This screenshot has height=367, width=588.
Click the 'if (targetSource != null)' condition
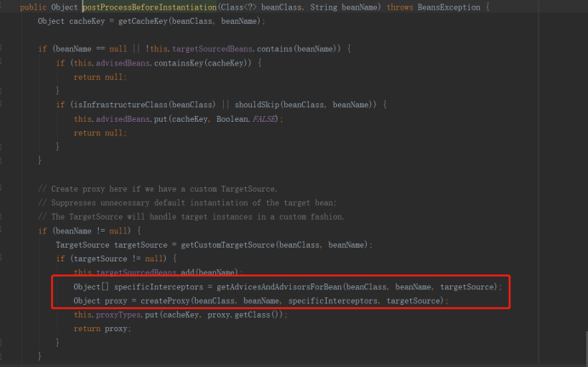pyautogui.click(x=111, y=259)
